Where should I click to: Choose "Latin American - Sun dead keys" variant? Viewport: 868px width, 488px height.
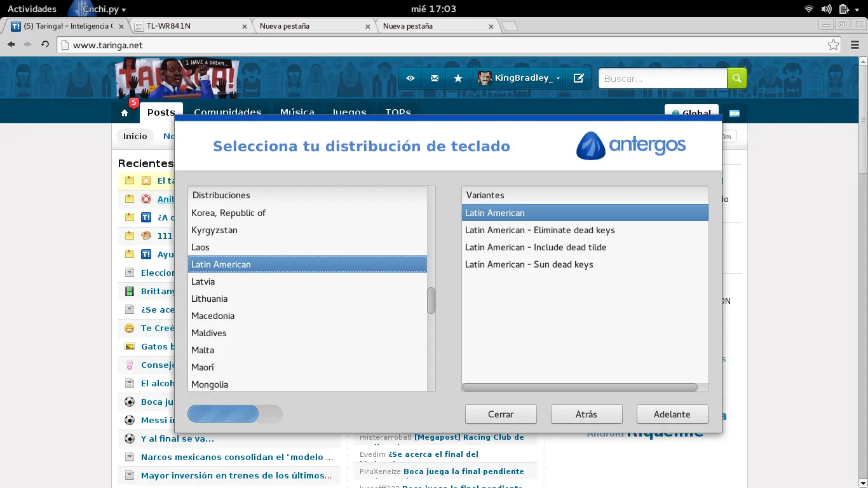pyautogui.click(x=585, y=264)
